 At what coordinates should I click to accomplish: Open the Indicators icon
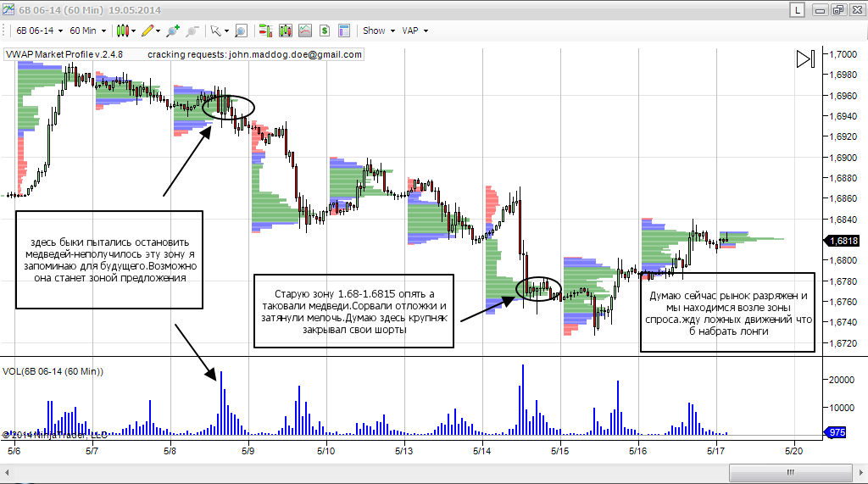click(305, 31)
